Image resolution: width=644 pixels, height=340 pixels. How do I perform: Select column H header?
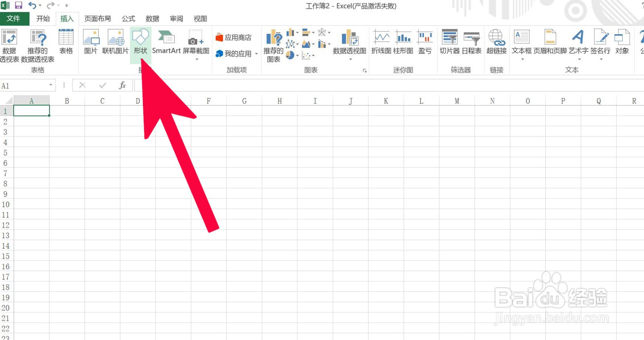[280, 101]
